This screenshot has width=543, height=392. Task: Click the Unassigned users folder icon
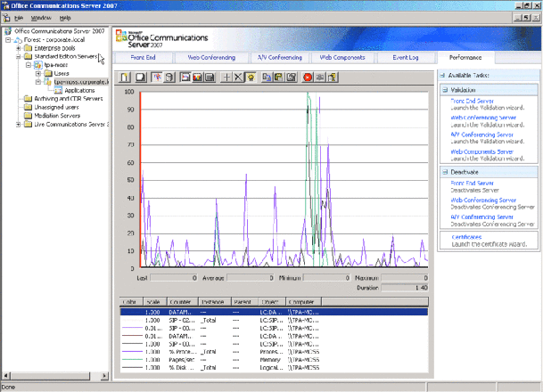(x=28, y=107)
